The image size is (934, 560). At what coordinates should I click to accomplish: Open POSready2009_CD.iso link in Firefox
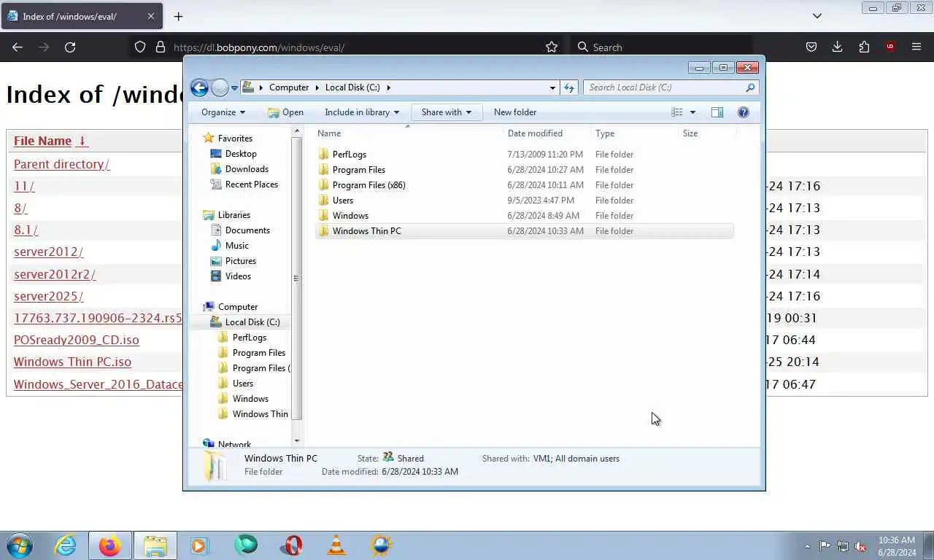(x=76, y=340)
